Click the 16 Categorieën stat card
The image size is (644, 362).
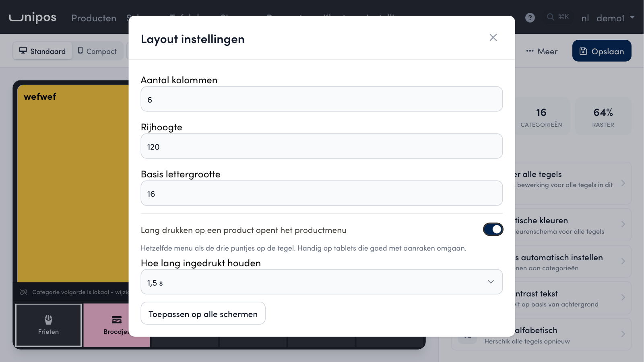542,116
